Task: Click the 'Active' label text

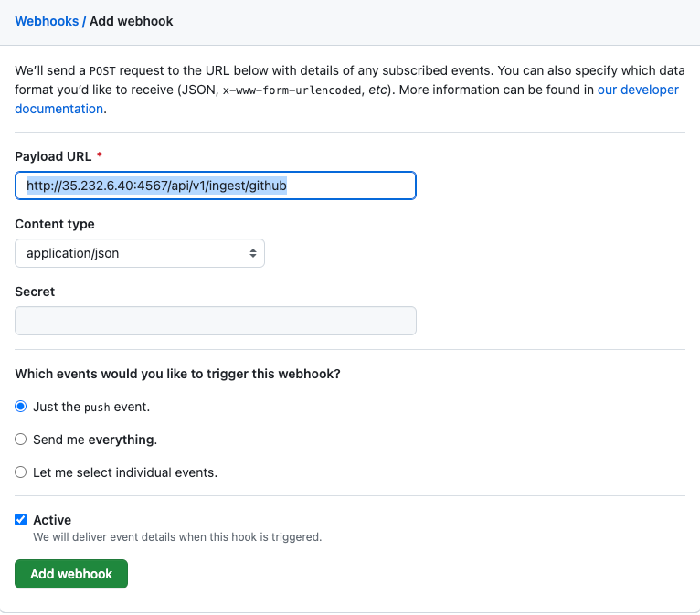Action: tap(52, 520)
